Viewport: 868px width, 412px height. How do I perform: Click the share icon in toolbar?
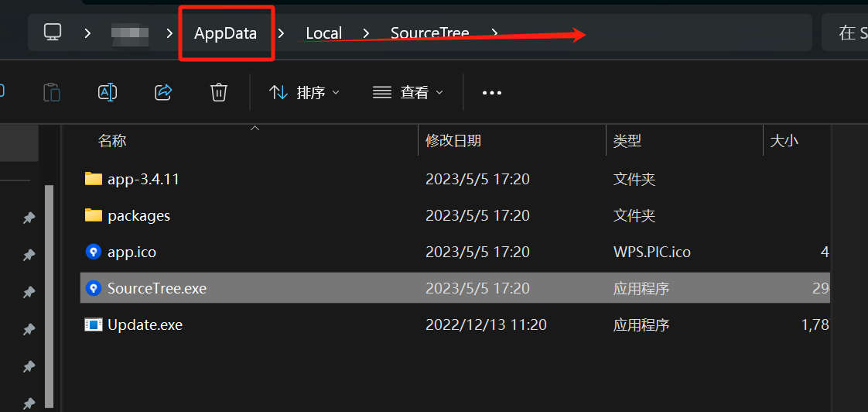tap(163, 92)
